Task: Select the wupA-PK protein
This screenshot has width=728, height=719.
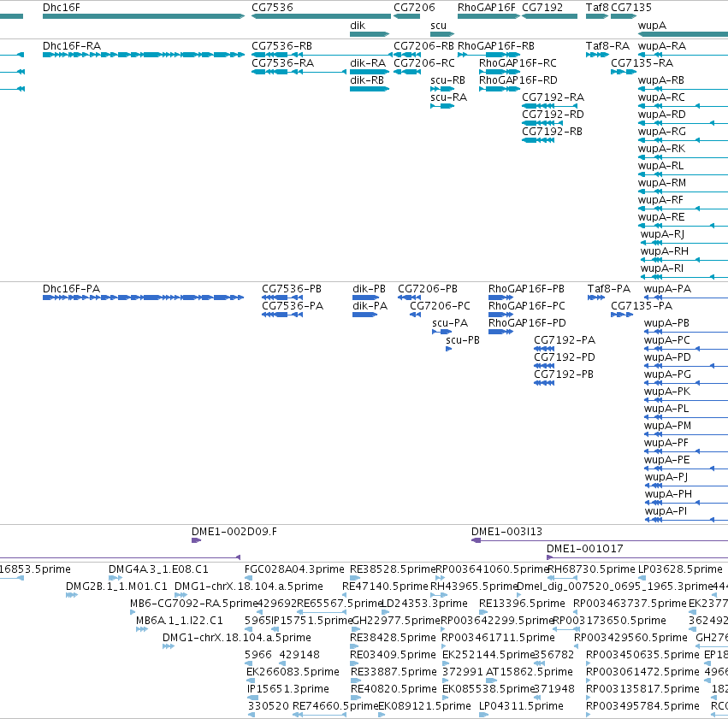Action: point(686,401)
